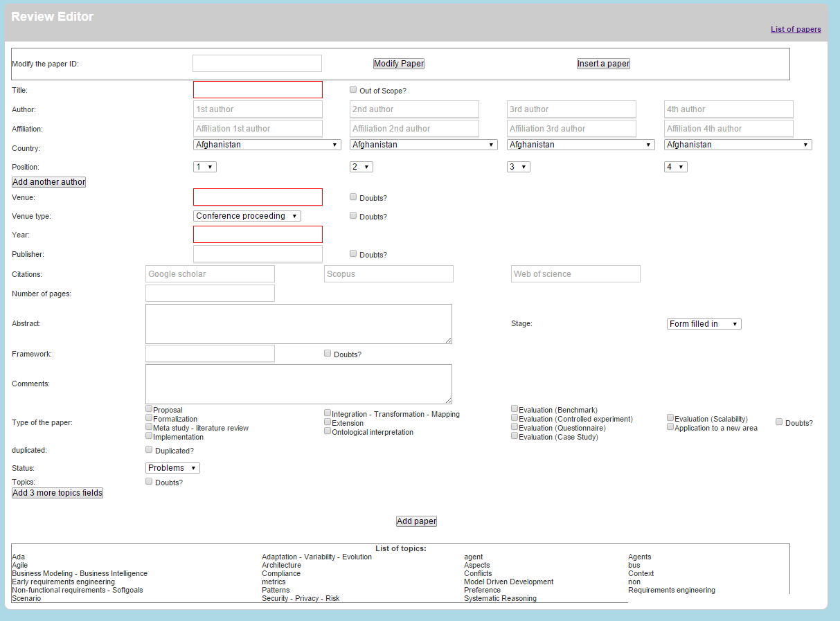Tick the Extension checkbox
Screen dimensions: 840x621
pos(328,422)
